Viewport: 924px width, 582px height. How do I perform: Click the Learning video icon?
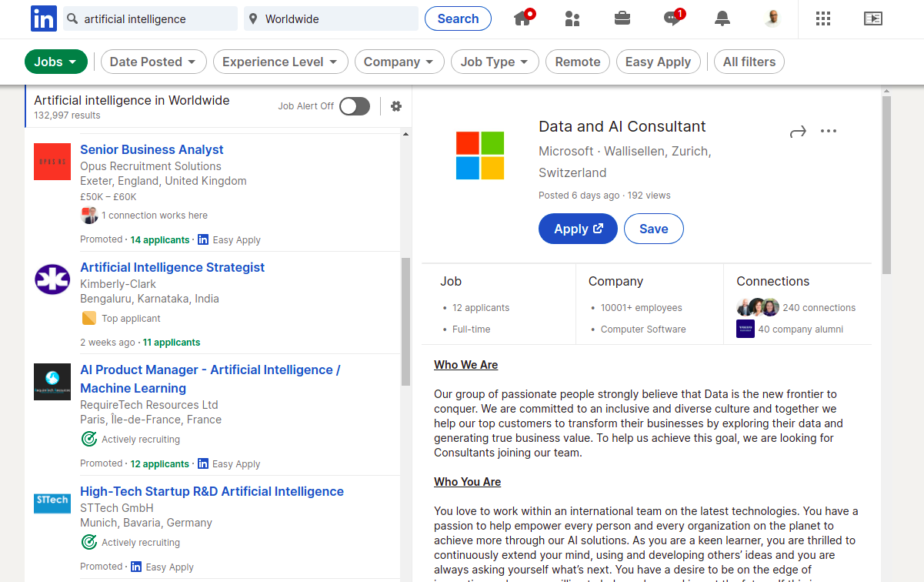pyautogui.click(x=872, y=18)
